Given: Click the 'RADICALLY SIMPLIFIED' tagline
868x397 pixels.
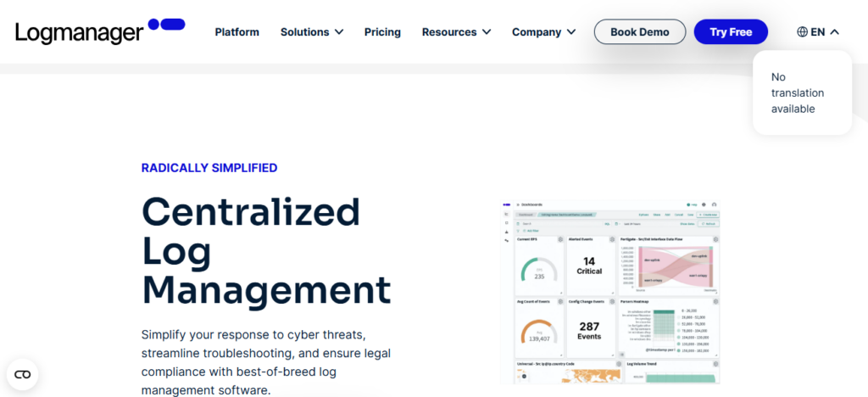Looking at the screenshot, I should [209, 168].
